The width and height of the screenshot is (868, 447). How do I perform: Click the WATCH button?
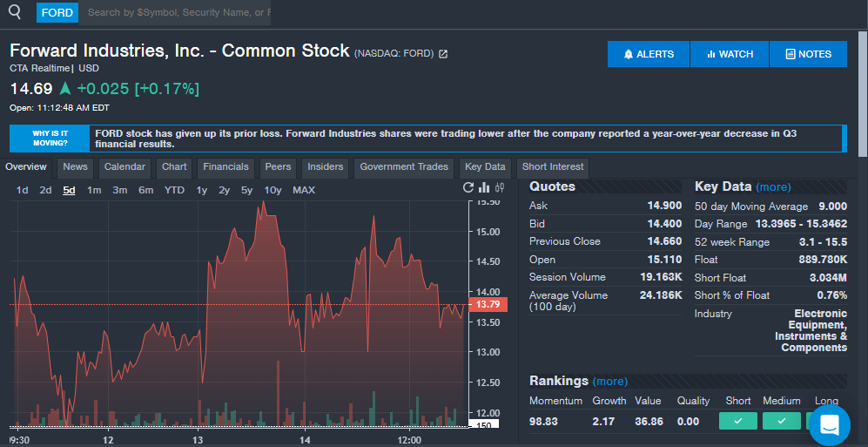coord(730,54)
